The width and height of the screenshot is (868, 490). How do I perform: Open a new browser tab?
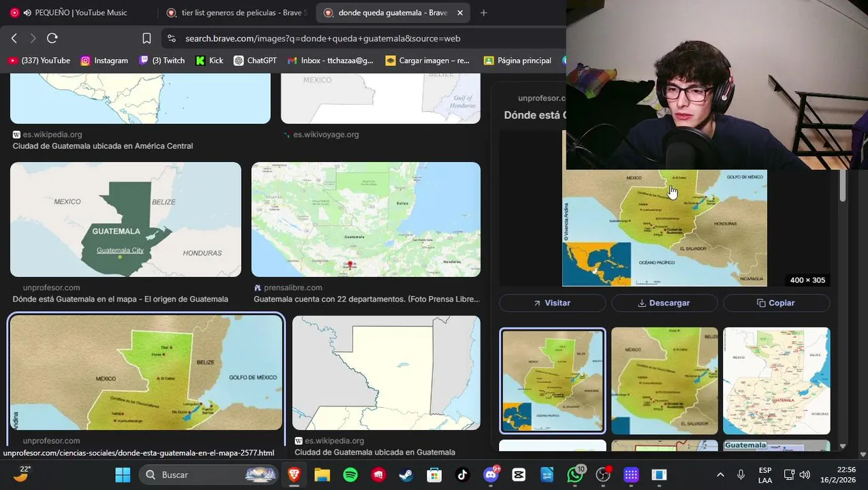[483, 12]
